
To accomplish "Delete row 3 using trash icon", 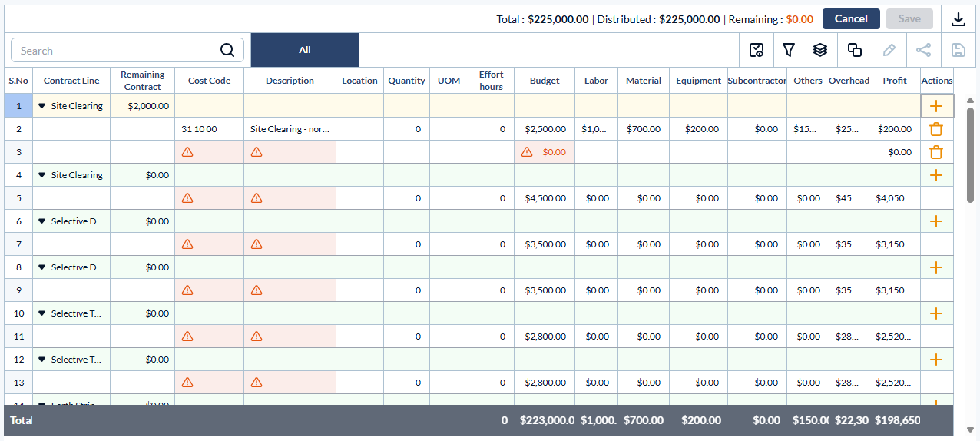I will pos(935,152).
